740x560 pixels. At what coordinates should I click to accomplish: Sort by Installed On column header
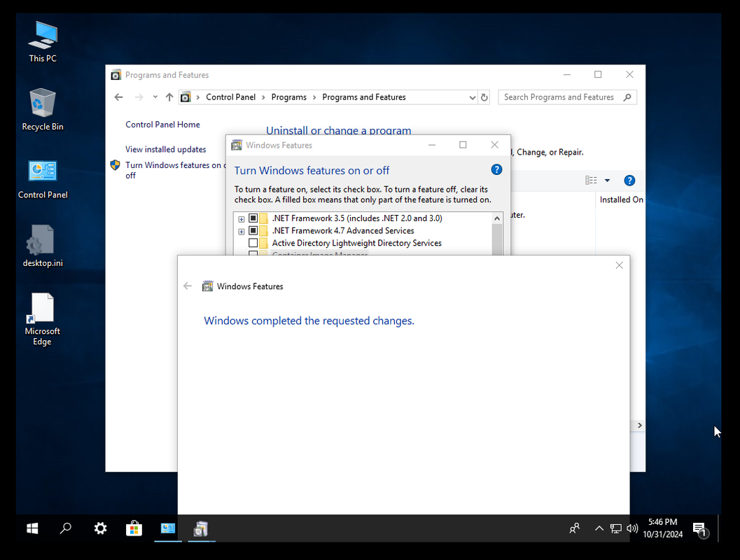[621, 199]
